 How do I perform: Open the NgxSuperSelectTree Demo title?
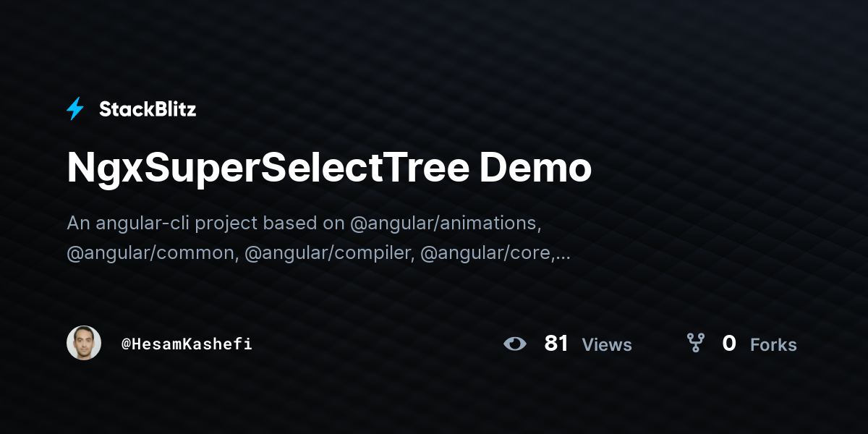(x=329, y=169)
